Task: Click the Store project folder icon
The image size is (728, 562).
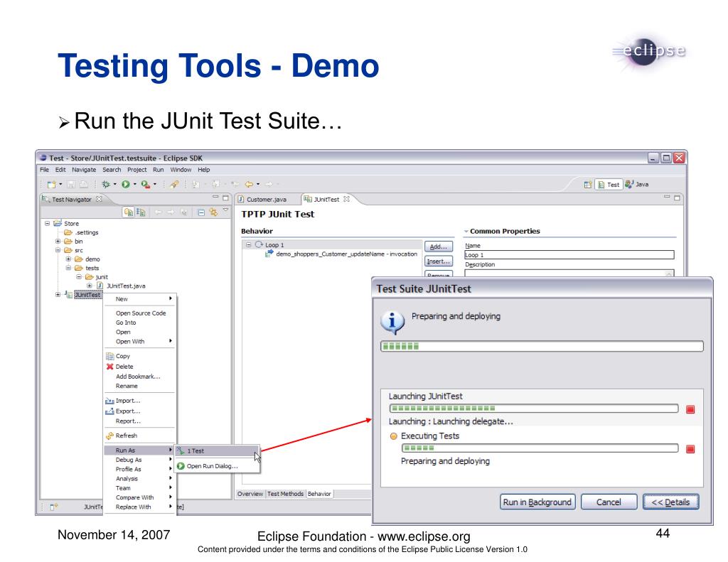Action: coord(58,223)
